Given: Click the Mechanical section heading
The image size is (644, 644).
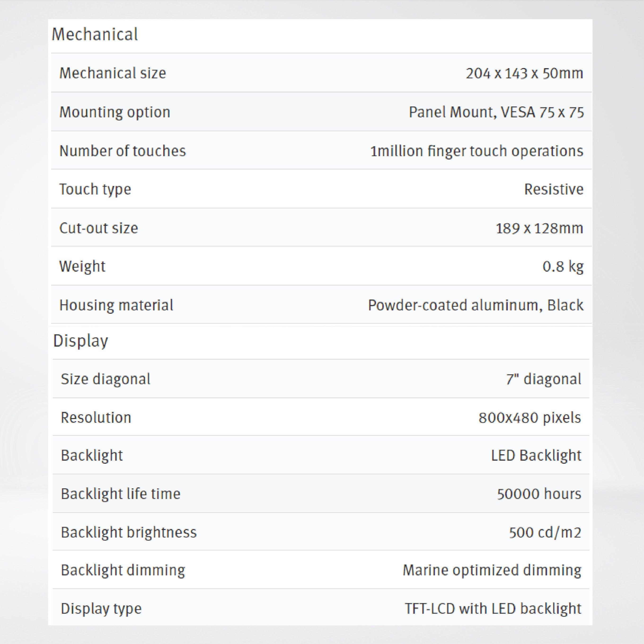Looking at the screenshot, I should [95, 34].
